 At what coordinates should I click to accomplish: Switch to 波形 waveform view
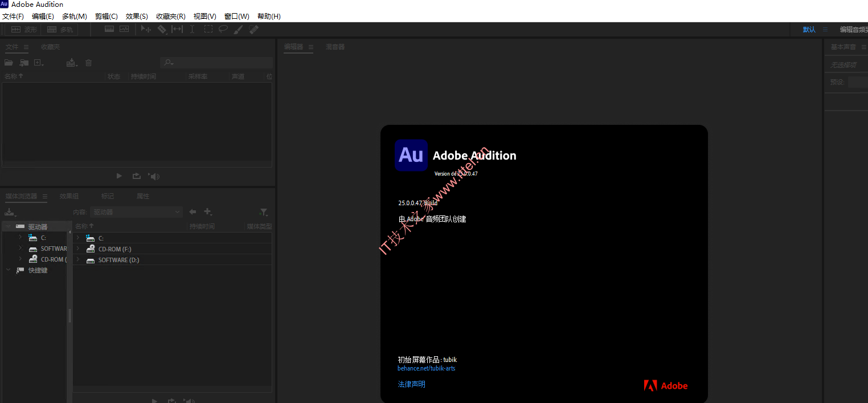click(23, 30)
